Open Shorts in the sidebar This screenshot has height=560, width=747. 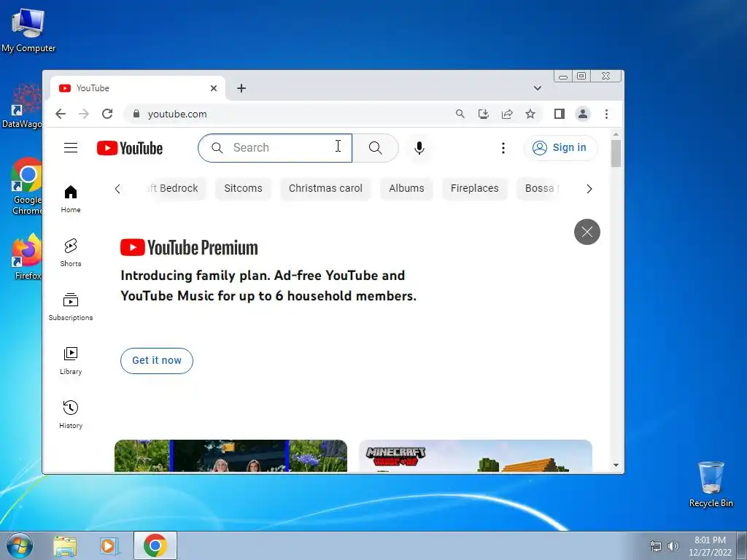[x=71, y=253]
